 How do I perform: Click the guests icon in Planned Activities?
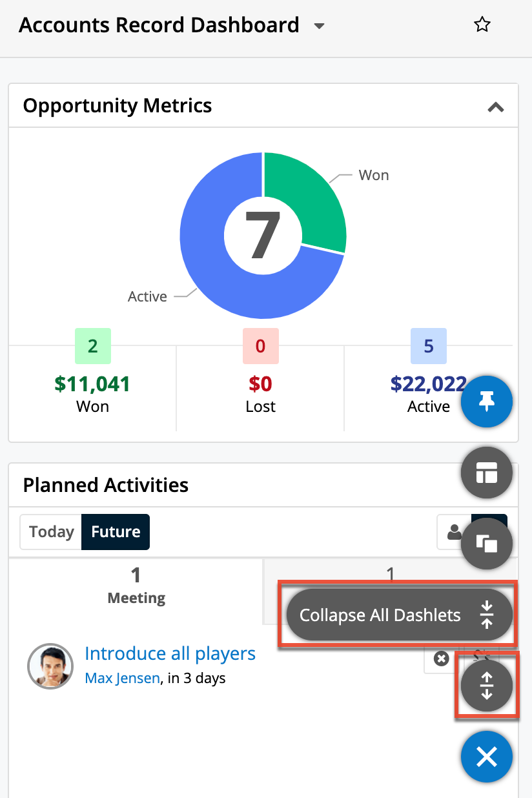[454, 532]
